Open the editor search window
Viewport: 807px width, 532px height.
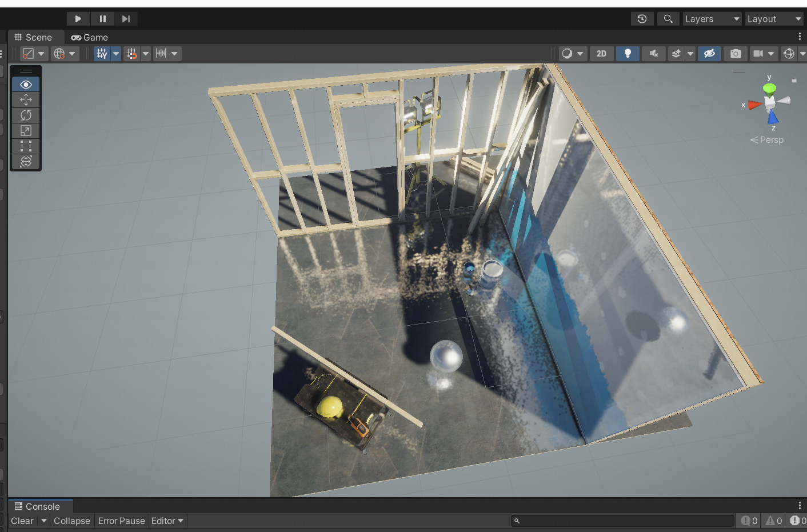pyautogui.click(x=668, y=18)
